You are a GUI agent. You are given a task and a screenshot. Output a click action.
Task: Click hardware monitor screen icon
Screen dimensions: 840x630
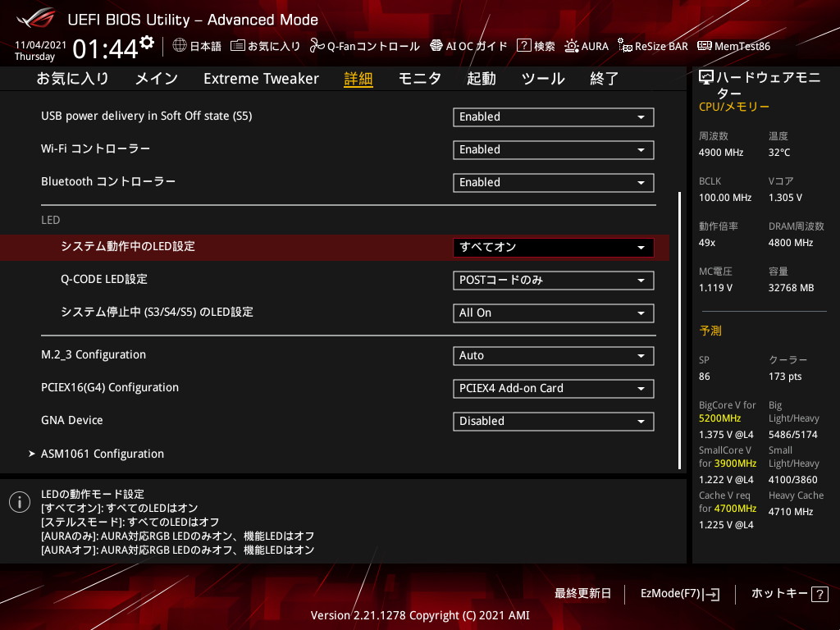[706, 78]
